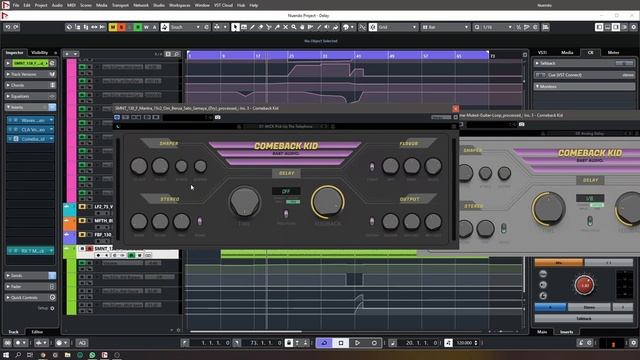Open the Touch automation mode dropdown

(x=186, y=27)
